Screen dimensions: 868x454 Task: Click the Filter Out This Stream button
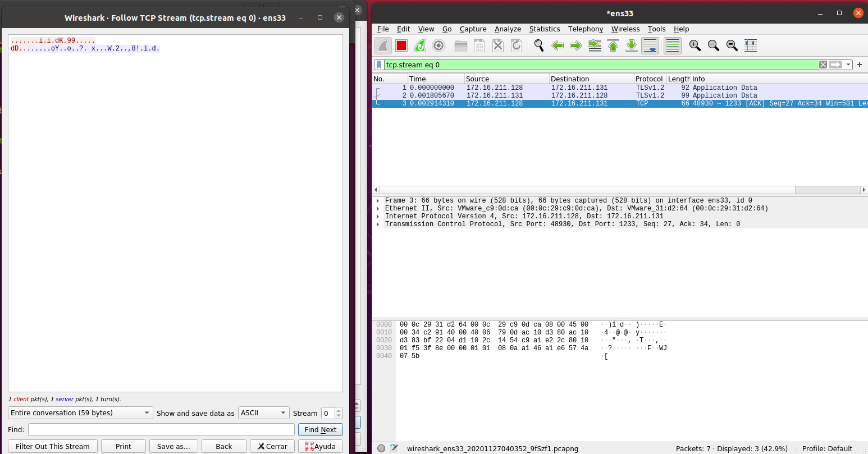(53, 446)
